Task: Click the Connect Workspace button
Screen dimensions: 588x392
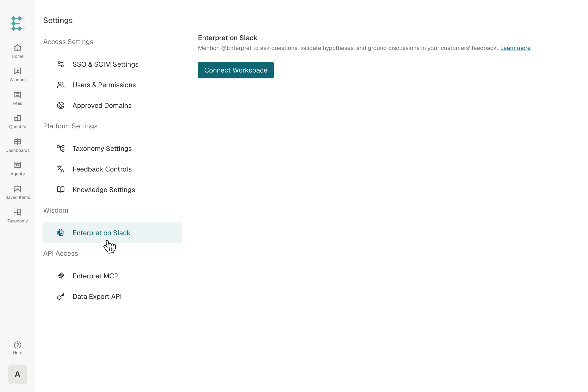Action: point(236,70)
